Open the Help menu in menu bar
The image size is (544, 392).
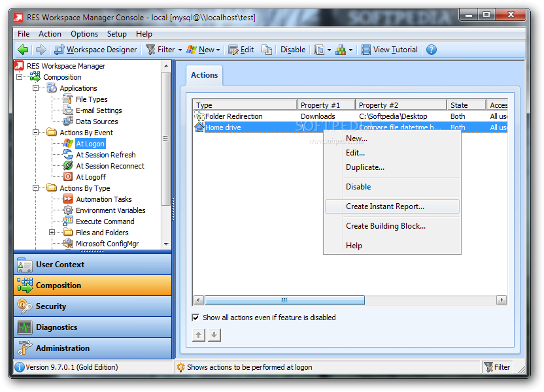(144, 34)
